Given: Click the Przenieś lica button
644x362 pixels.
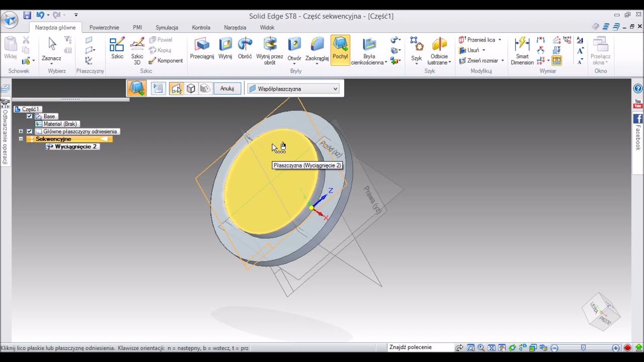Looking at the screenshot, I should pos(477,40).
